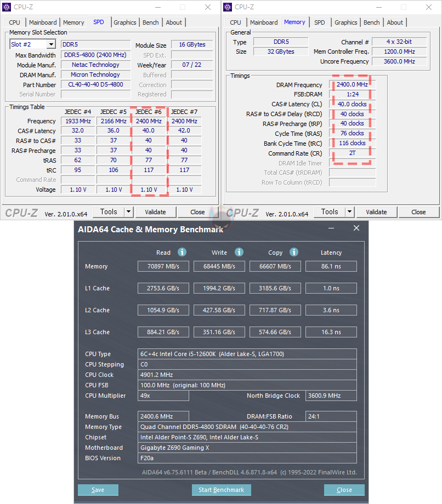Image resolution: width=442 pixels, height=504 pixels.
Task: Click Copy info icon in AIDA64
Action: point(294,252)
